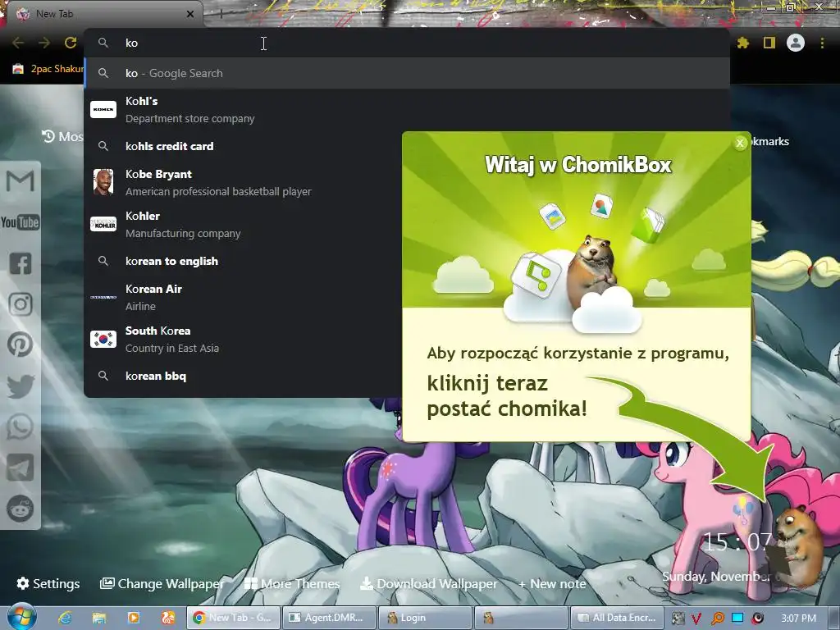Screen dimensions: 840x630
Task: Open YouTube from the sidebar
Action: tap(21, 221)
